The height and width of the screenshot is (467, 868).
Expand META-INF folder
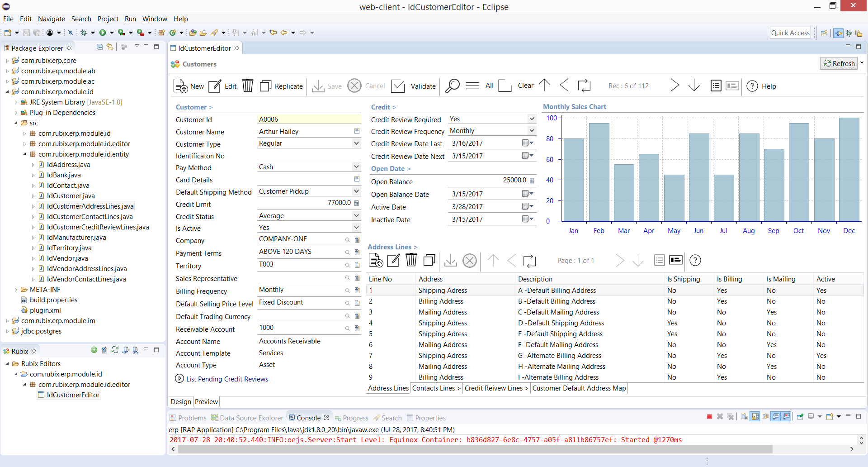pos(16,289)
